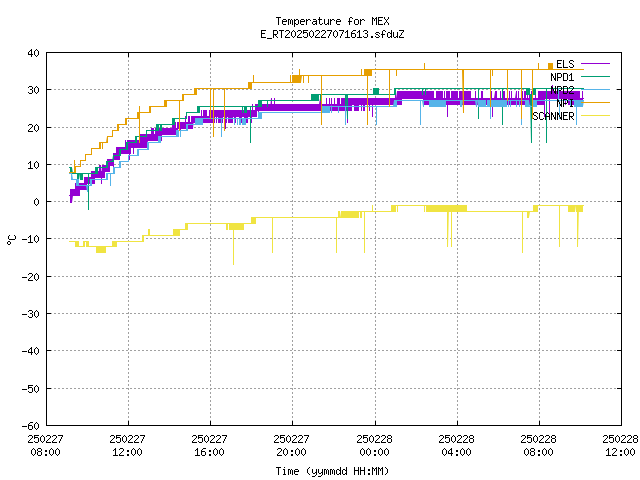Screen dimensions: 640x480
Task: Click the Time (yymmdd HH:MM) axis title
Action: tap(332, 471)
